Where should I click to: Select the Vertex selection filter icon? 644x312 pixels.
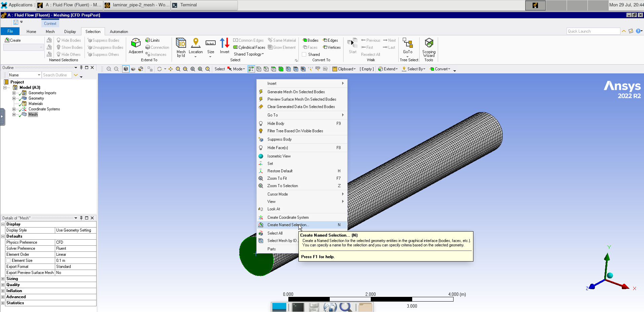click(x=259, y=69)
